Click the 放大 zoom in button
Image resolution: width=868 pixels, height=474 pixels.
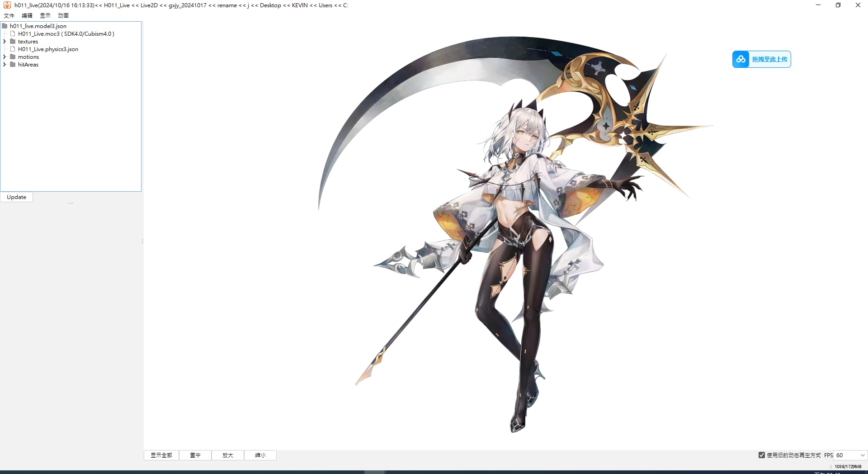tap(228, 455)
